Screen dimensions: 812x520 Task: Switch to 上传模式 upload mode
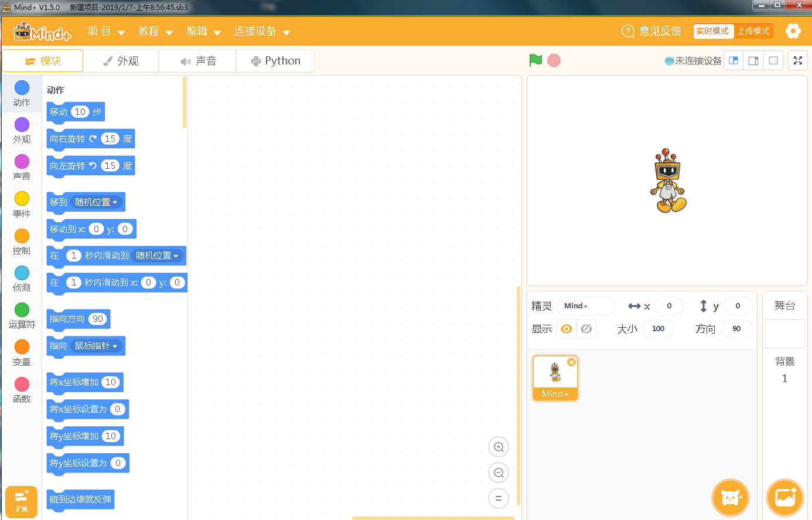click(753, 31)
